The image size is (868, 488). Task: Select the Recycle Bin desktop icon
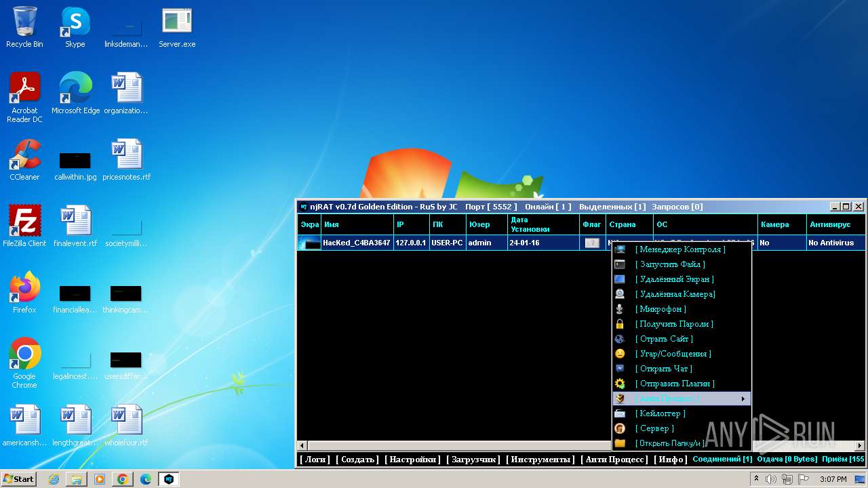[24, 28]
